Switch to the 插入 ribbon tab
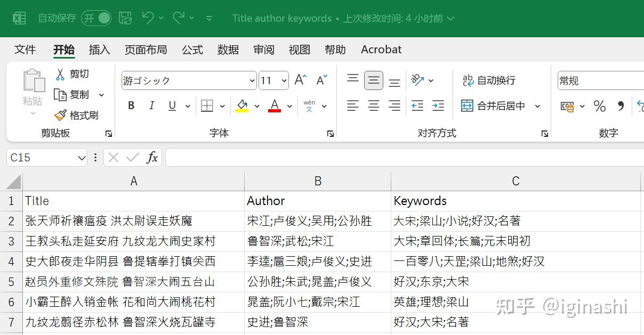 (99, 50)
